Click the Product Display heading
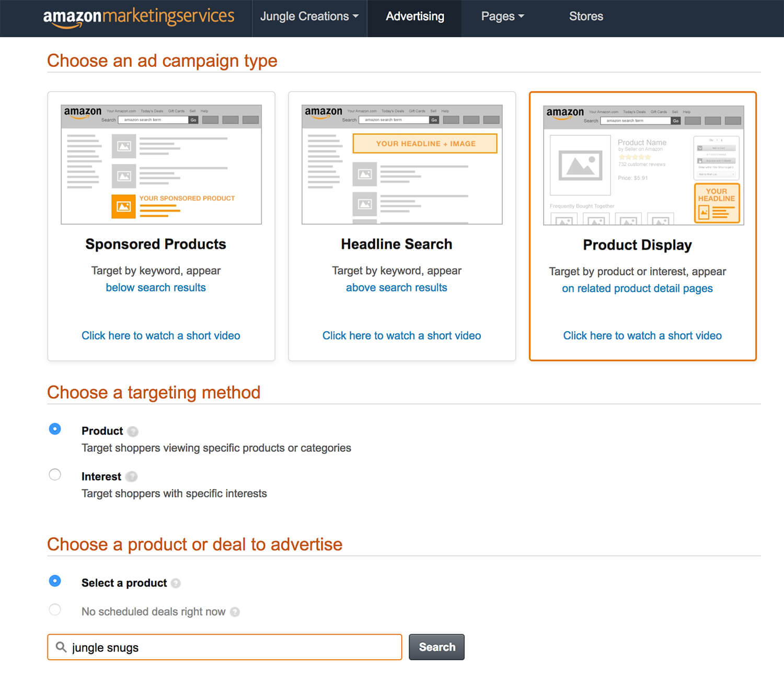 (638, 245)
